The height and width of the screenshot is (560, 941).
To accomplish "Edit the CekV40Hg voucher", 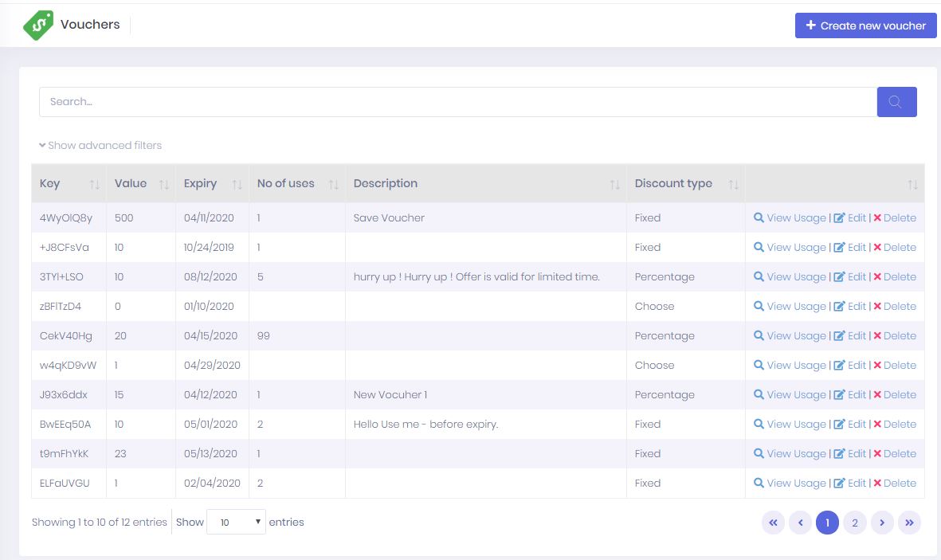I will click(849, 336).
